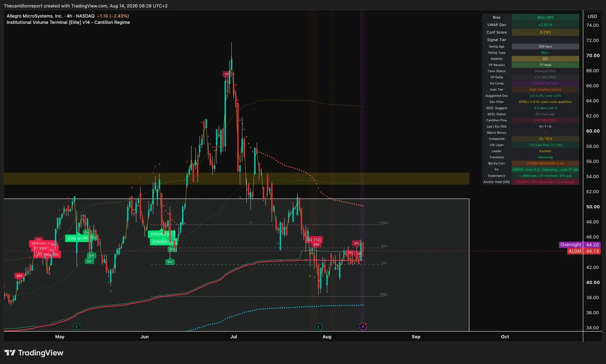Open the purple lightning event icon

coord(363,326)
